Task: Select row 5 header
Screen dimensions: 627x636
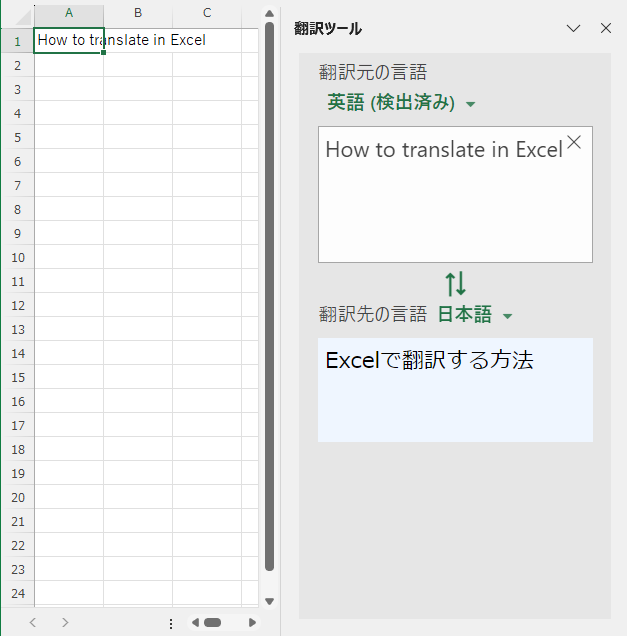Action: tap(17, 138)
